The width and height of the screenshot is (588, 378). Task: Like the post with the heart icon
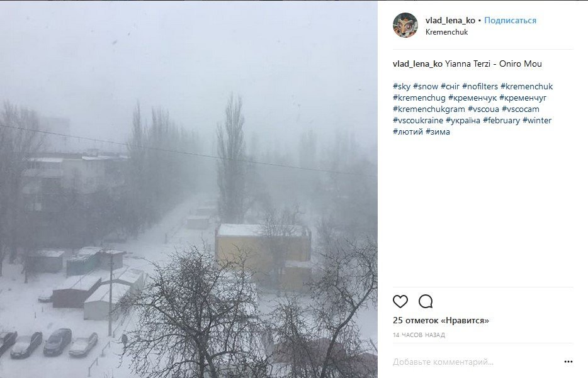point(400,301)
